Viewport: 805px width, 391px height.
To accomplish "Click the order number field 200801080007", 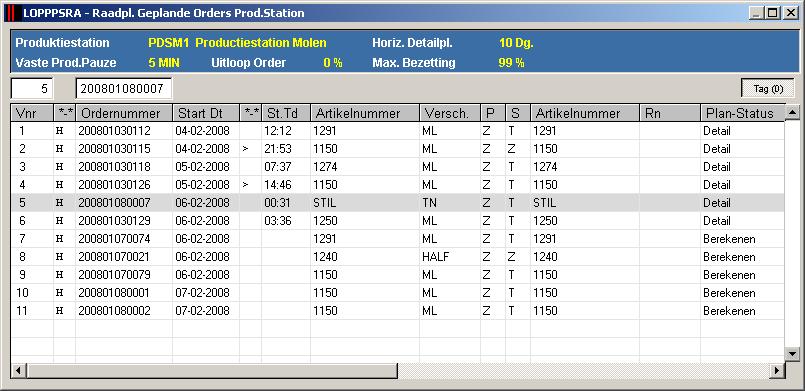I will point(124,88).
